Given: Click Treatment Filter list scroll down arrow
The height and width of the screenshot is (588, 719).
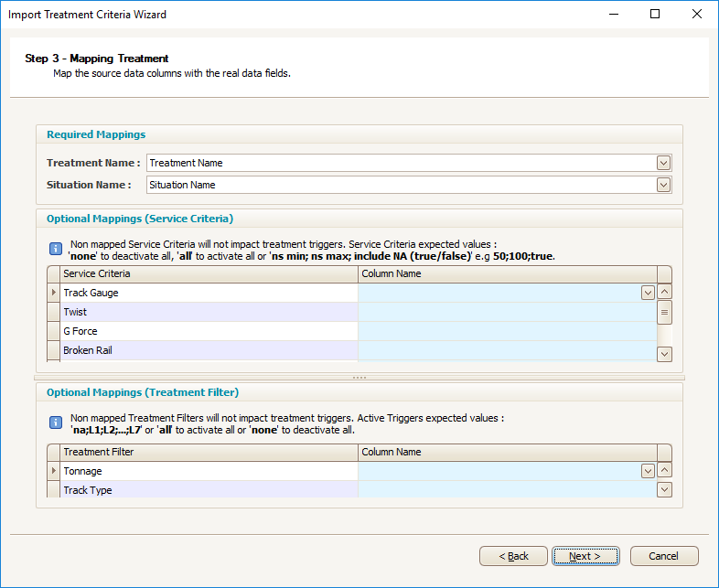Looking at the screenshot, I should point(664,489).
